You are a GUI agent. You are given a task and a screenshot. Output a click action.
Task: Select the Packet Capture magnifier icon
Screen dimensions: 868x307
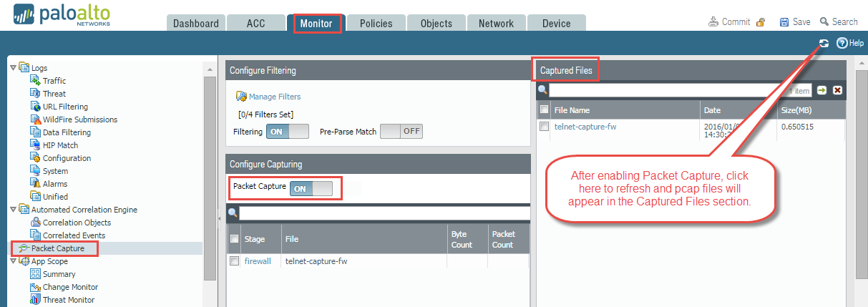click(24, 248)
